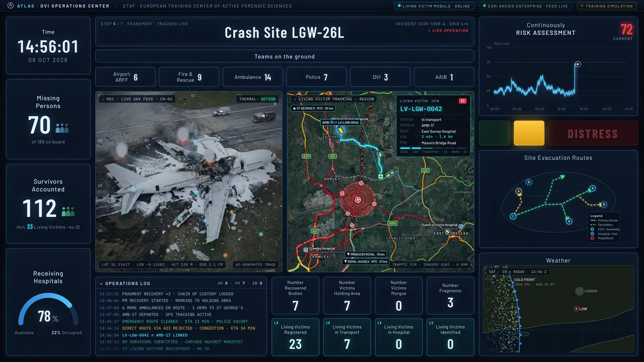Click the A22 road shield on map
644x362 pixels.
(426, 170)
